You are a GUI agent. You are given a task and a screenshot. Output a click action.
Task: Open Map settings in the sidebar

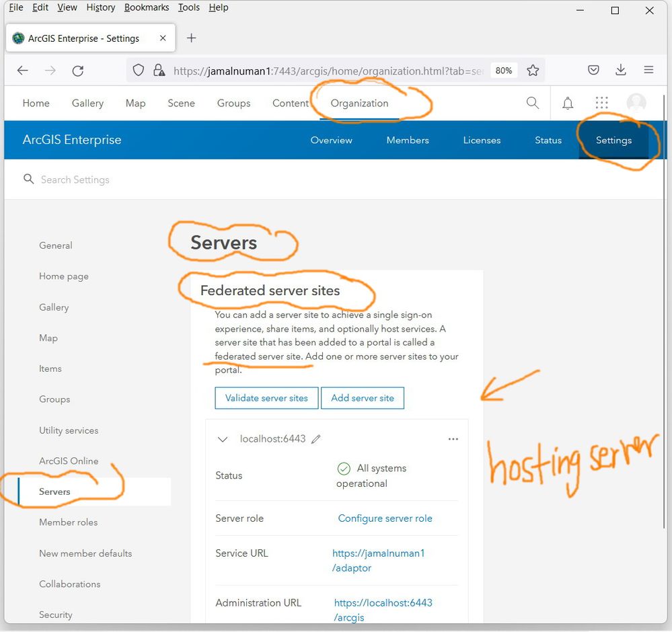tap(48, 338)
